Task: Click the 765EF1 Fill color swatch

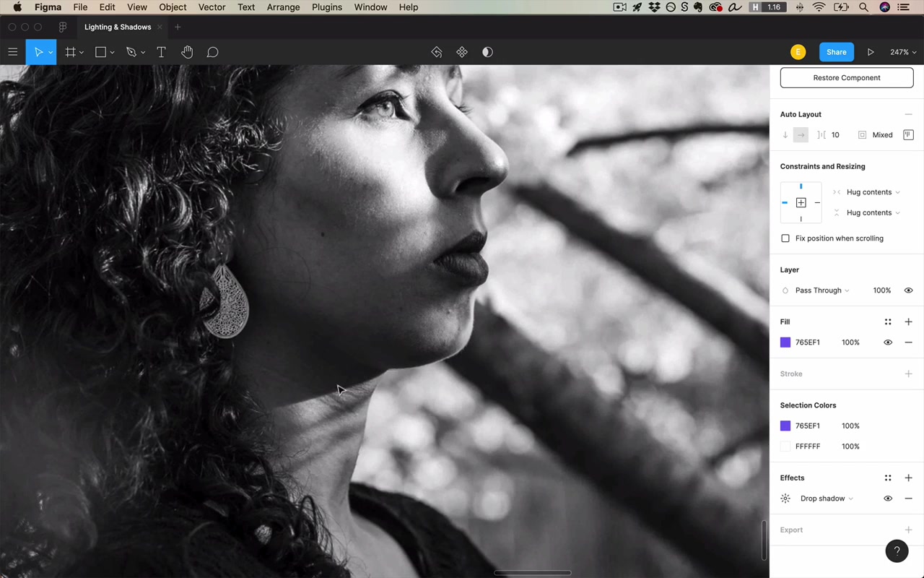Action: (785, 342)
